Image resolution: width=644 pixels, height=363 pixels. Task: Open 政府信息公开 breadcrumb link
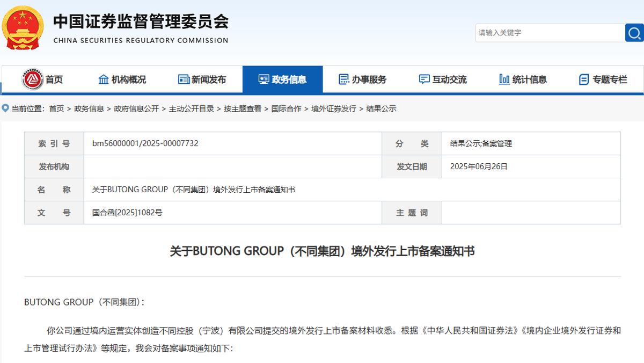click(x=136, y=108)
